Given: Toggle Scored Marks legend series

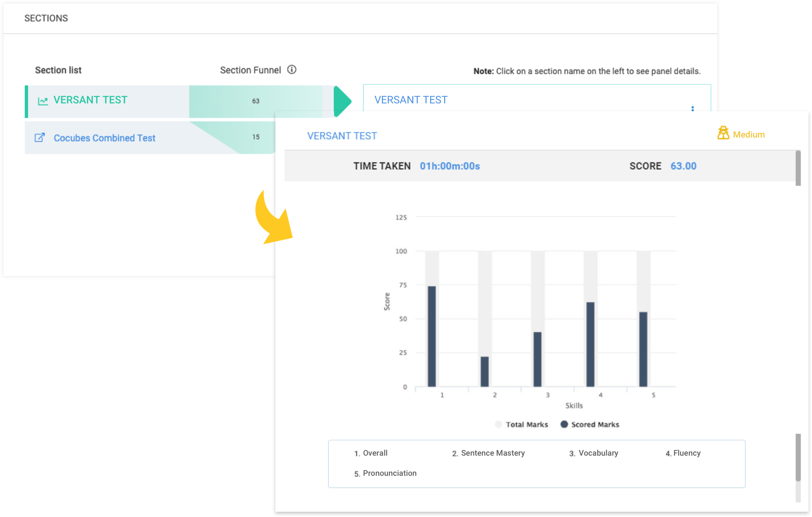Looking at the screenshot, I should [590, 424].
